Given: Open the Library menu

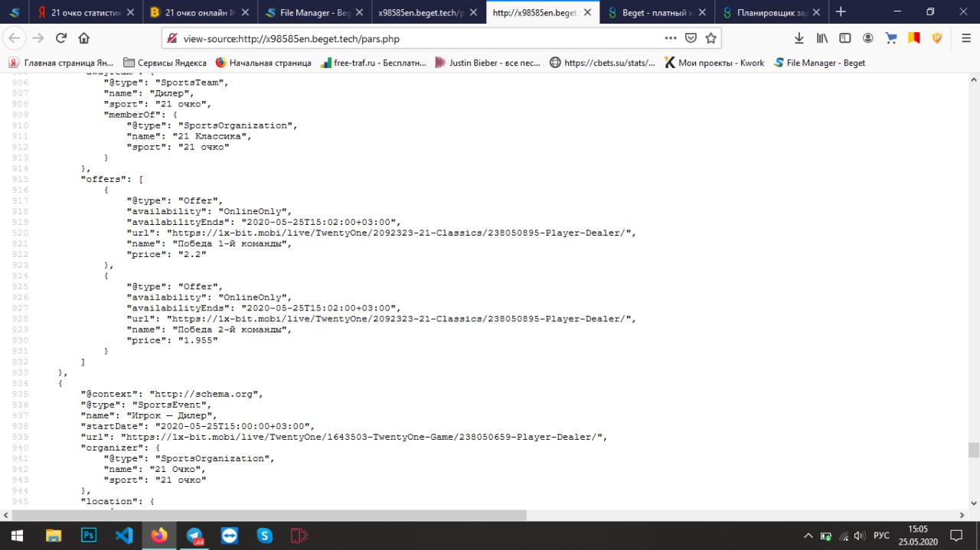Looking at the screenshot, I should pyautogui.click(x=822, y=38).
